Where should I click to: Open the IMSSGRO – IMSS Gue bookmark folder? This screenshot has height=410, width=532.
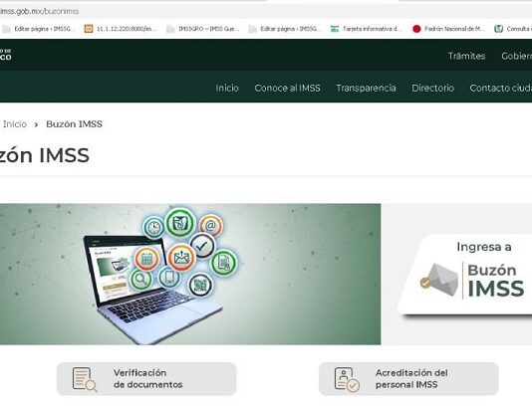click(x=203, y=29)
